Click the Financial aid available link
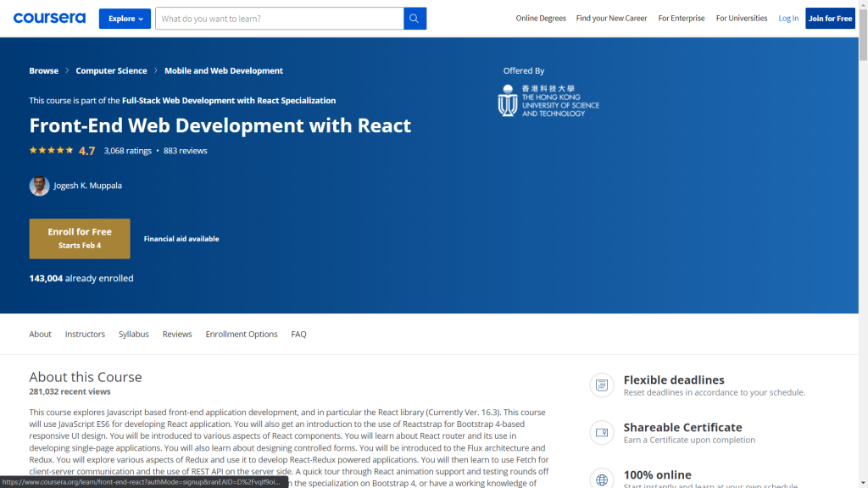The width and height of the screenshot is (868, 488). tap(181, 239)
